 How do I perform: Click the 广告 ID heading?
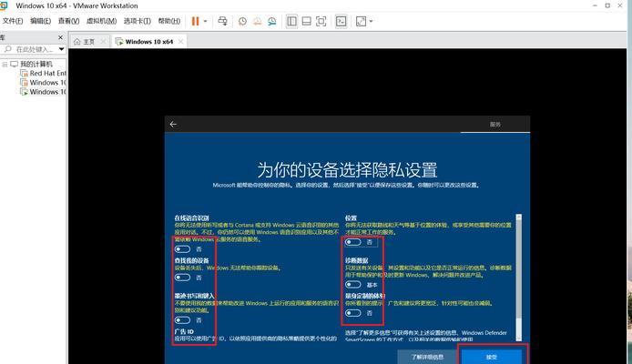(184, 332)
